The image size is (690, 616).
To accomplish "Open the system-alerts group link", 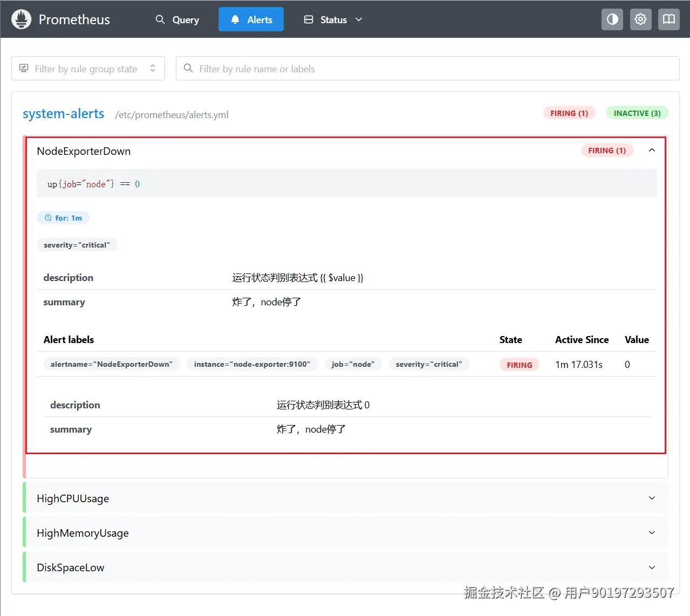I will pos(64,114).
